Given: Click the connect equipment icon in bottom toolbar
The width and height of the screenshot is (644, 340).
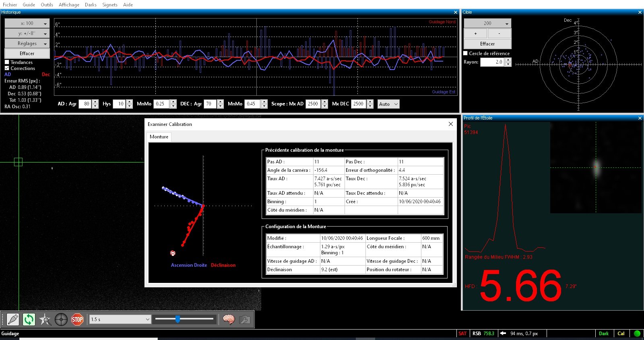Looking at the screenshot, I should [x=13, y=319].
